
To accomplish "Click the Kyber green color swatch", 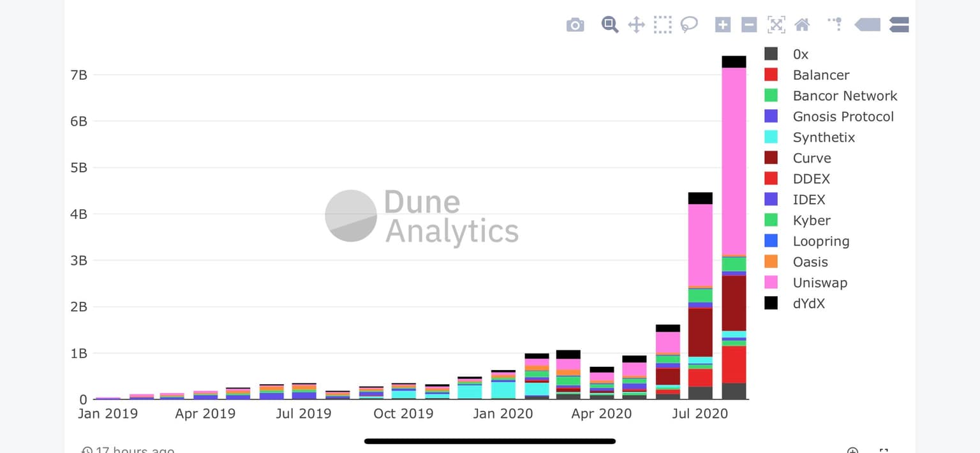I will [x=771, y=220].
